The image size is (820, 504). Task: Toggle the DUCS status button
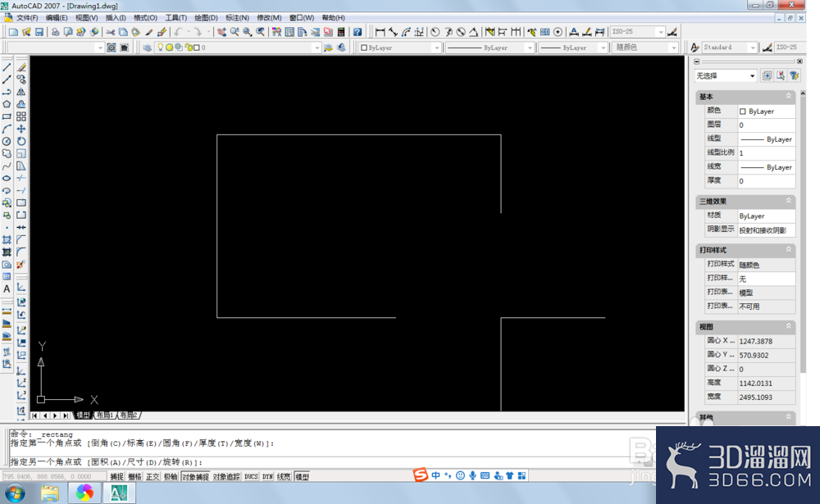251,477
